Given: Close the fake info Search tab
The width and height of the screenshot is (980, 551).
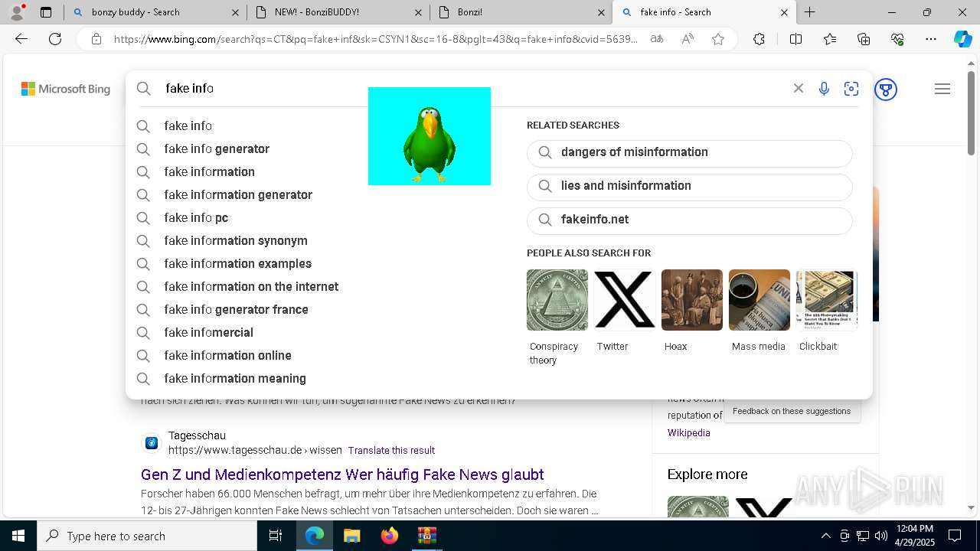Looking at the screenshot, I should (x=784, y=12).
